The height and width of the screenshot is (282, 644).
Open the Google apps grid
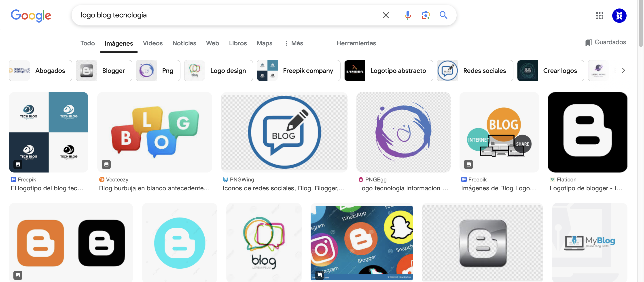pos(600,15)
